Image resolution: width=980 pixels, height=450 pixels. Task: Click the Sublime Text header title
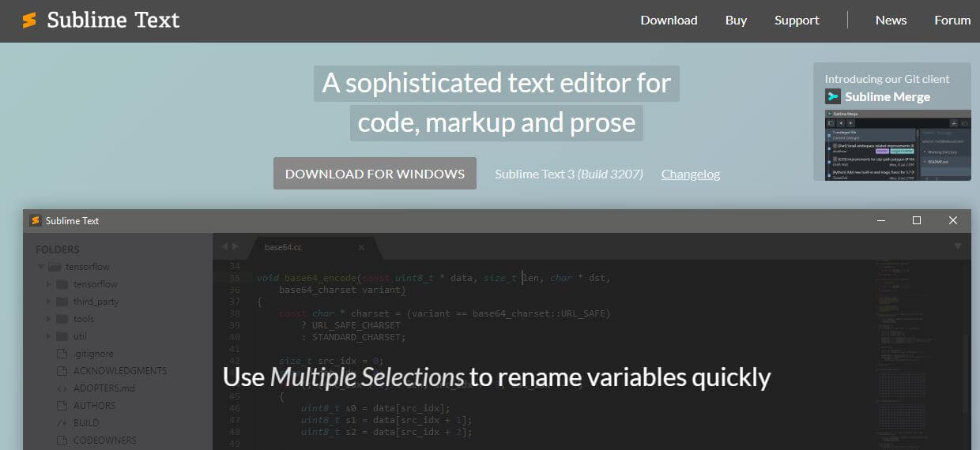113,21
